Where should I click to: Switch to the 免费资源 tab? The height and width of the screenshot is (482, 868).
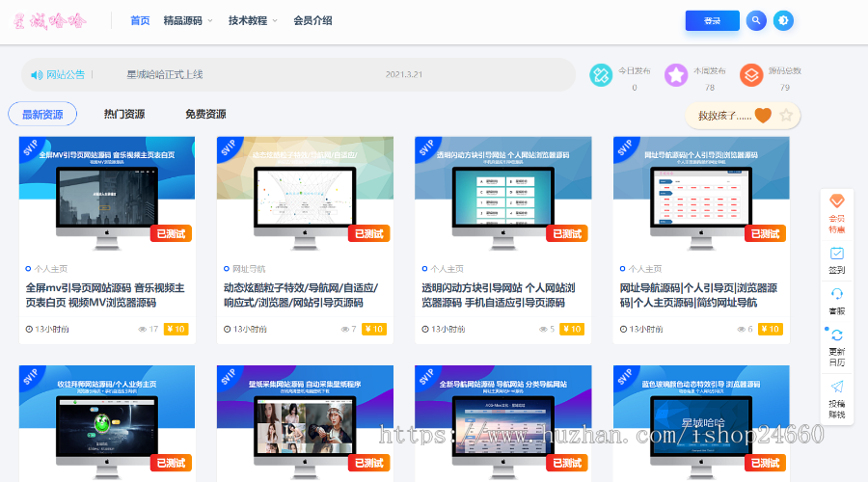[205, 114]
